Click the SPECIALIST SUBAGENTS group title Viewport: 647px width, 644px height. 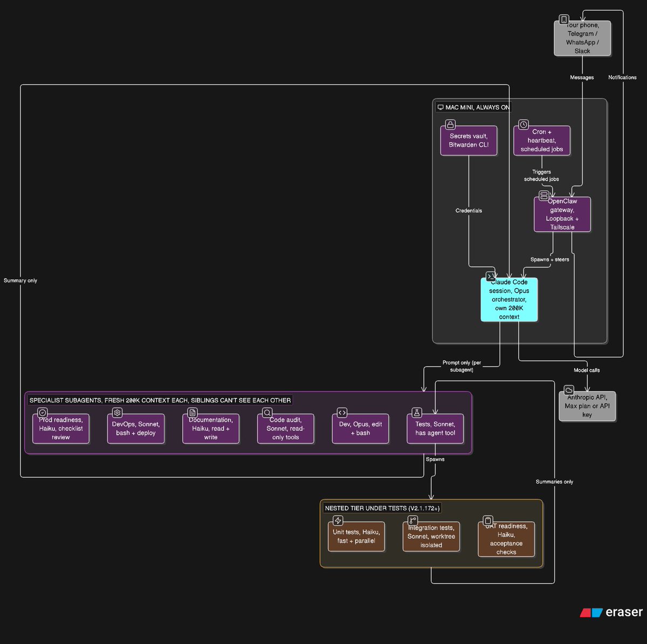160,400
